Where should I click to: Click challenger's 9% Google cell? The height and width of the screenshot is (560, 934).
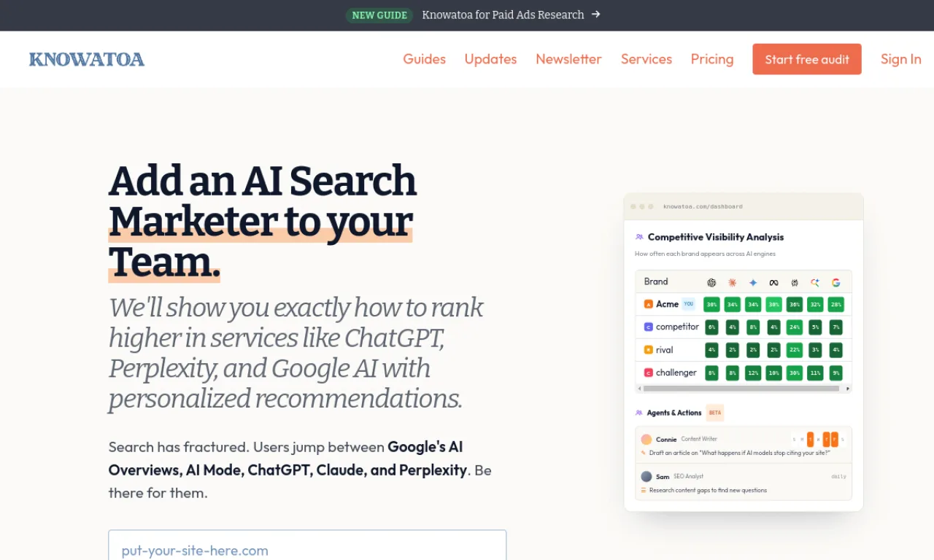(836, 373)
